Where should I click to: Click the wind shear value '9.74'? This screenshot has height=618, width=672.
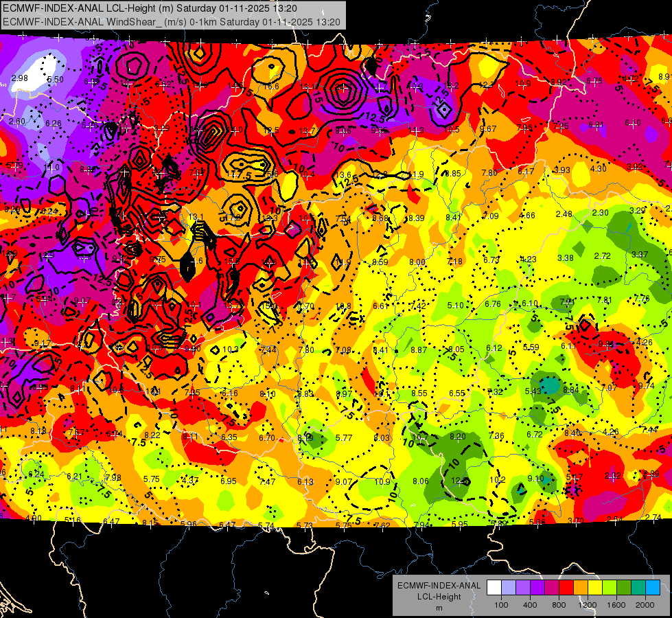click(647, 386)
